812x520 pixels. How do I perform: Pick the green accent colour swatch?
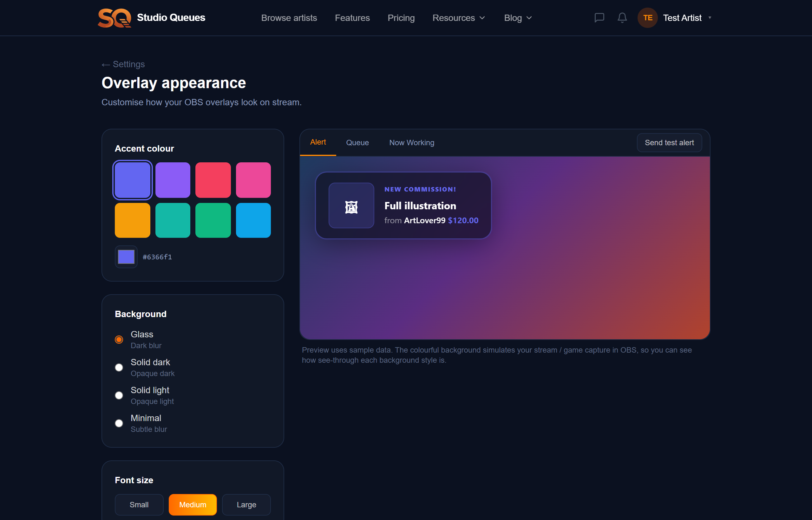[213, 220]
